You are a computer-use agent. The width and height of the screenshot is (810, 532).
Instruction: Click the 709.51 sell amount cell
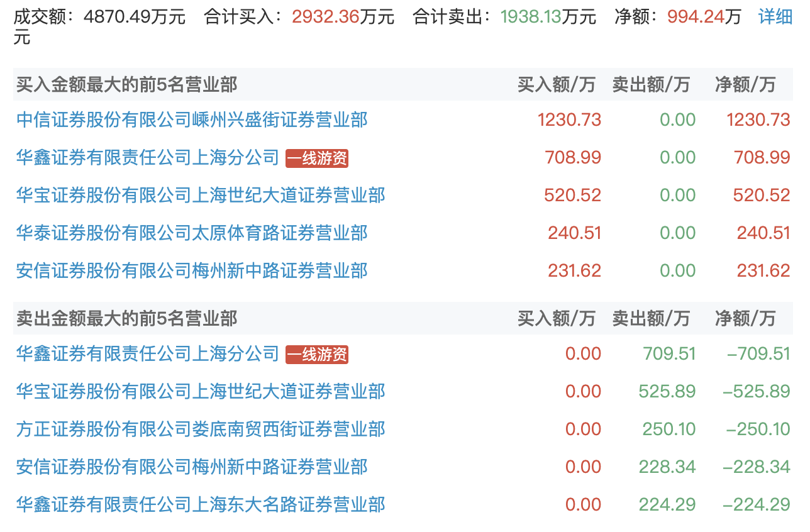[669, 353]
